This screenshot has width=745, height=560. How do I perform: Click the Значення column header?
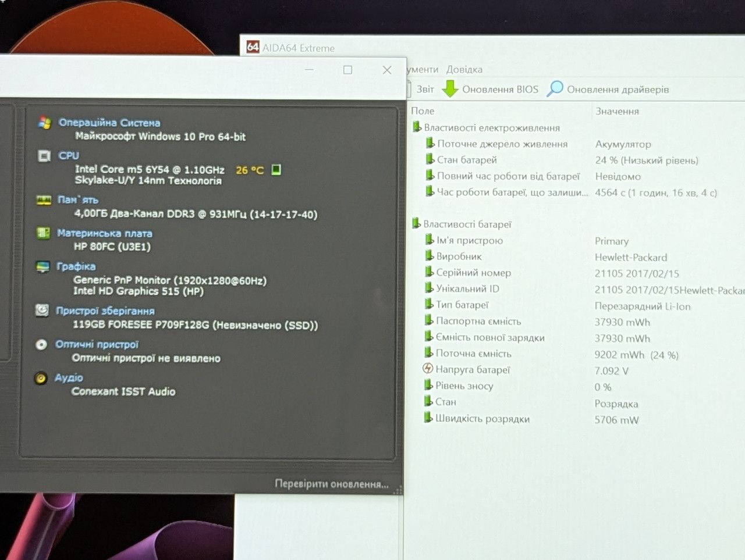click(x=617, y=111)
